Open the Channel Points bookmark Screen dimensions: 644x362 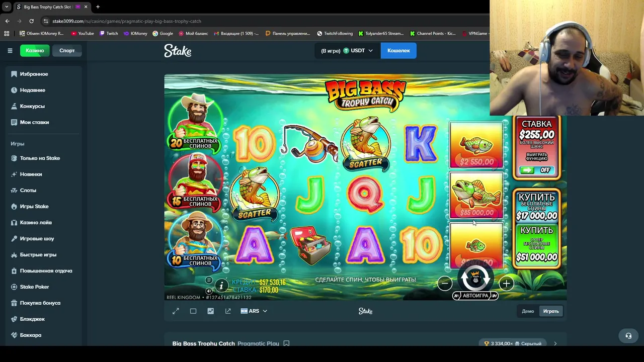click(433, 34)
